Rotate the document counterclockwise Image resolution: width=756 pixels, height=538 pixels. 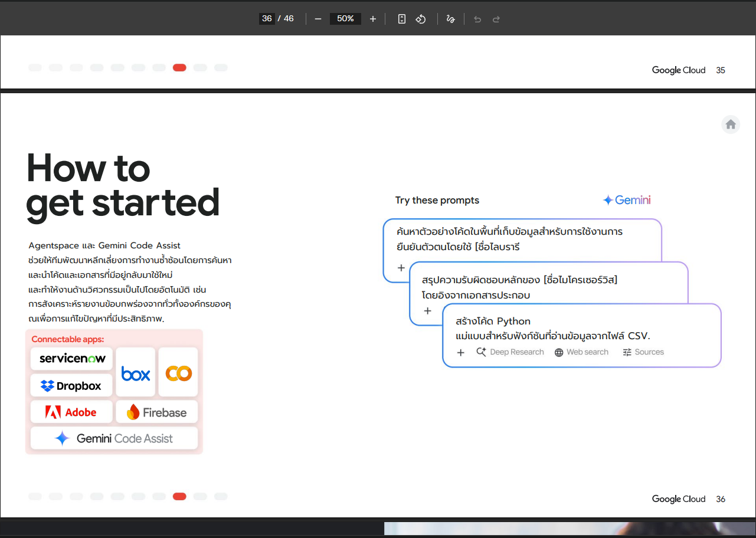coord(421,19)
